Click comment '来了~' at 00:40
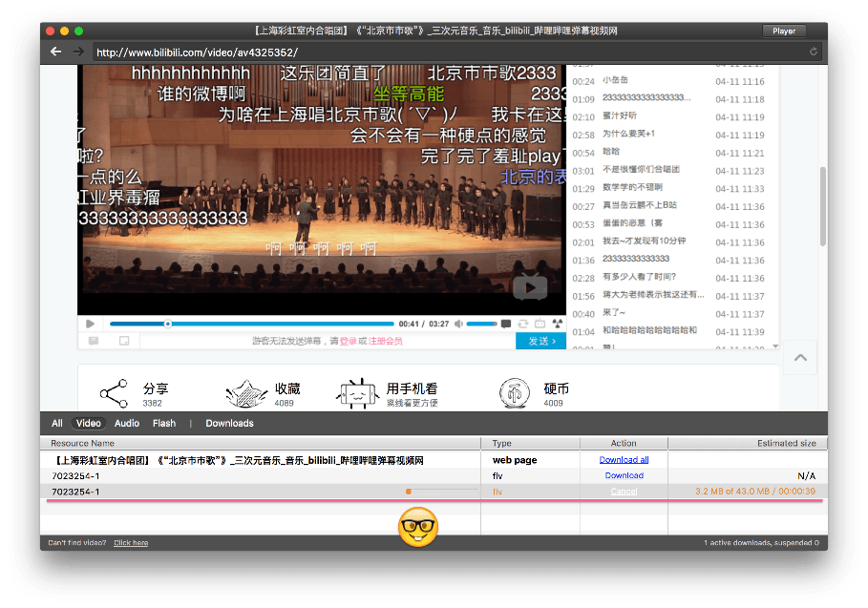 (x=614, y=312)
